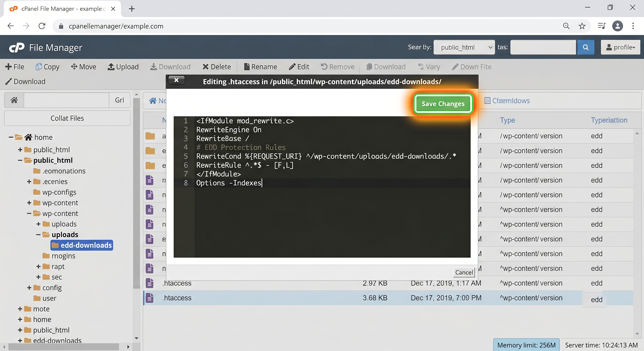Expand the config folder node
The width and height of the screenshot is (644, 351).
29,287
